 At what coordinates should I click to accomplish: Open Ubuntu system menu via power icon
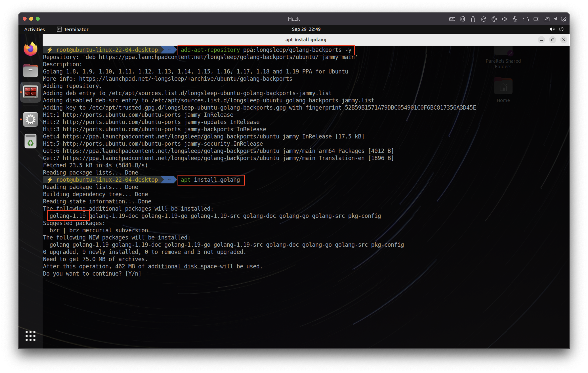click(561, 29)
